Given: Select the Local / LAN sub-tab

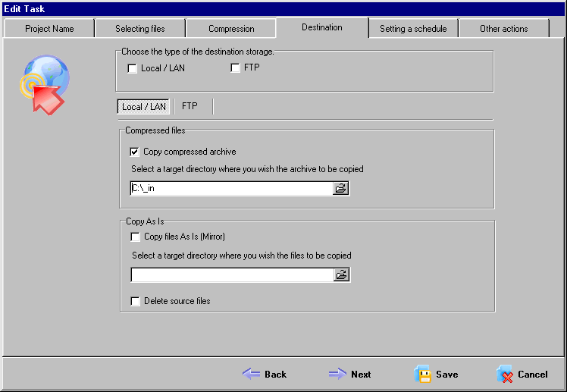Looking at the screenshot, I should click(x=143, y=107).
